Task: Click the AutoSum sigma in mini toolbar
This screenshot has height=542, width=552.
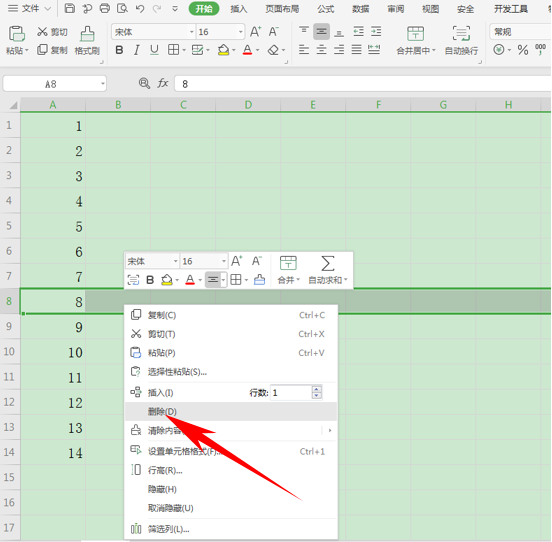Action: click(x=328, y=263)
